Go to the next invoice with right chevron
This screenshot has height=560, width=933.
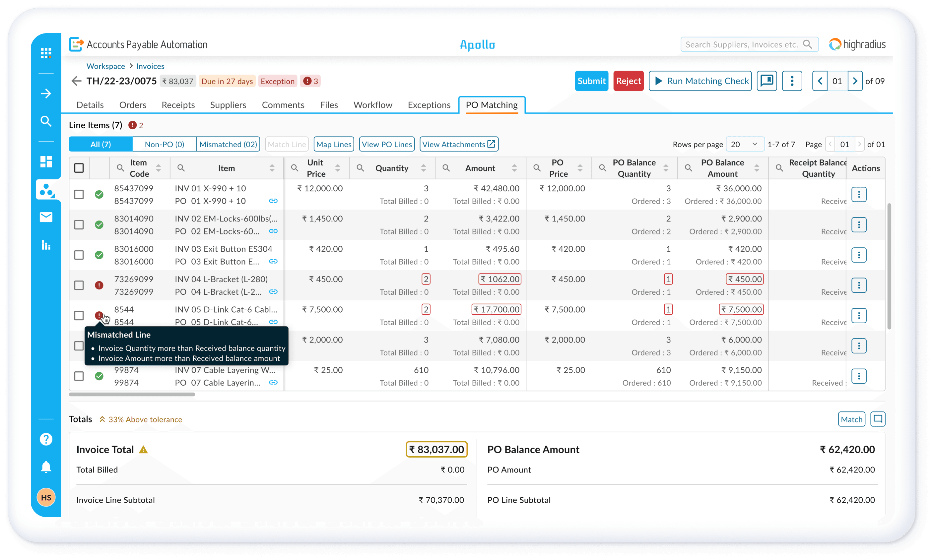pos(855,81)
